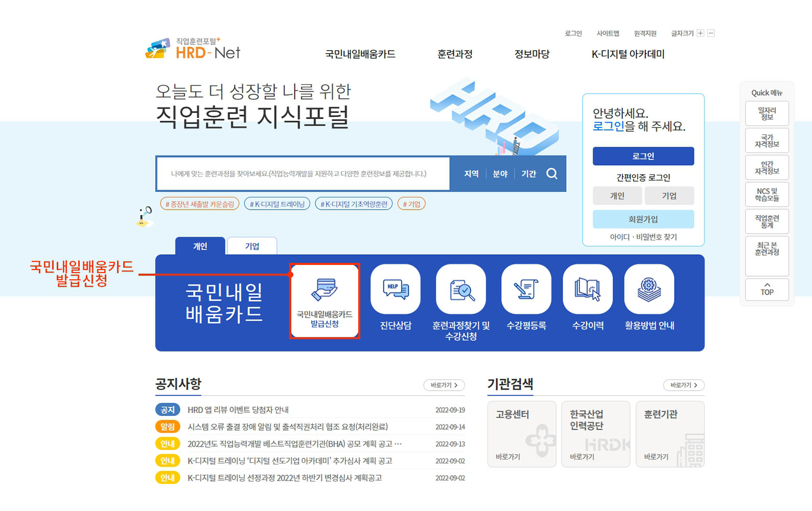Image resolution: width=812 pixels, height=511 pixels.
Task: Open 아이디 · 비밀번호 찾기 link
Action: 643,237
